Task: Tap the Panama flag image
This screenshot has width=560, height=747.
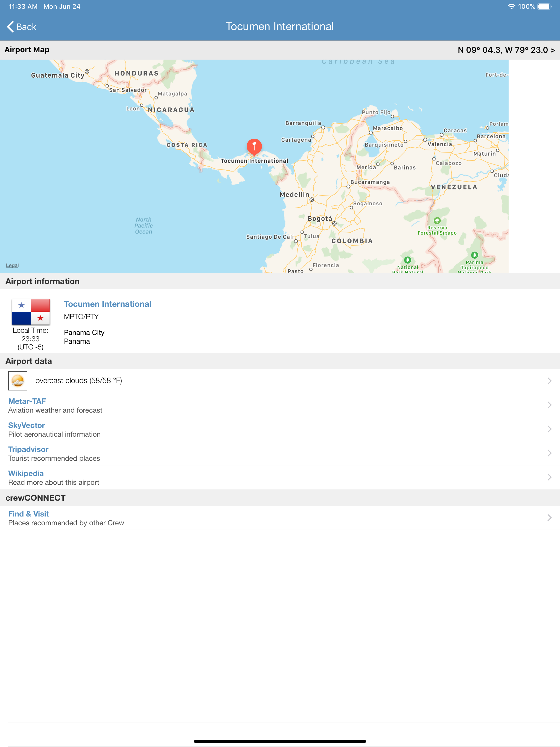Action: pyautogui.click(x=31, y=311)
